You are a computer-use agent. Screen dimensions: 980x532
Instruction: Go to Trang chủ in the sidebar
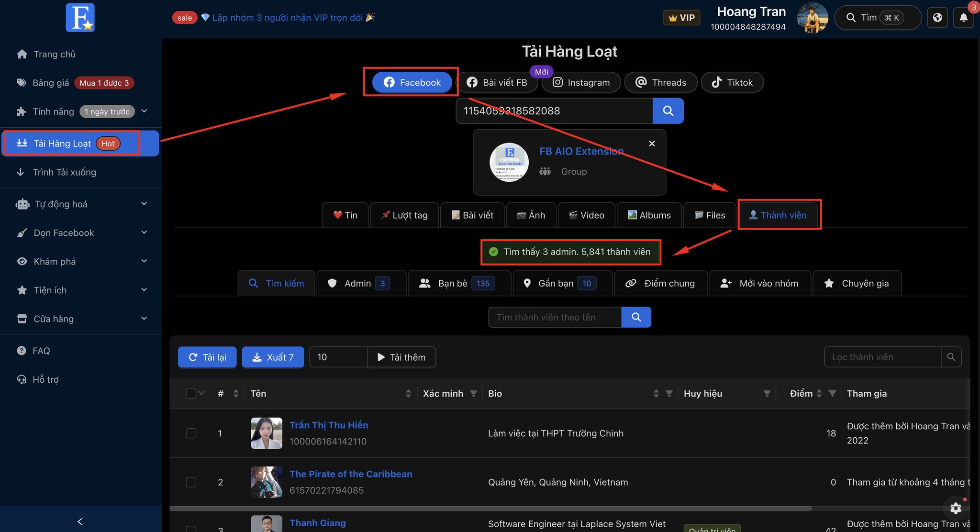point(80,54)
